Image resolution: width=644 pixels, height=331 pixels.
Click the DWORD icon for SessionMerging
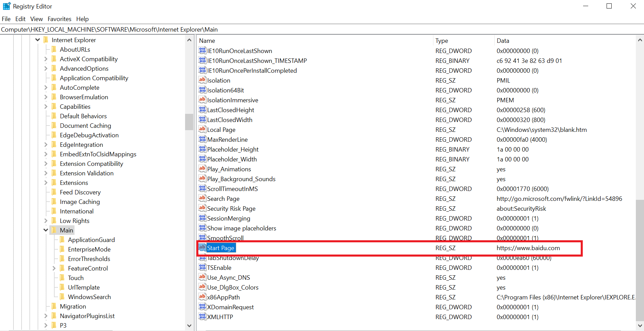pyautogui.click(x=202, y=218)
